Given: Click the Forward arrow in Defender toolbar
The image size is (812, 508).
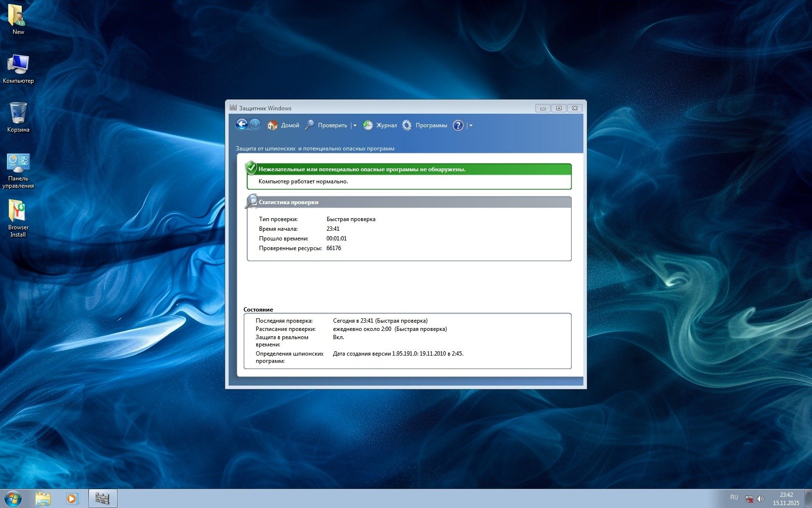Looking at the screenshot, I should coord(255,125).
